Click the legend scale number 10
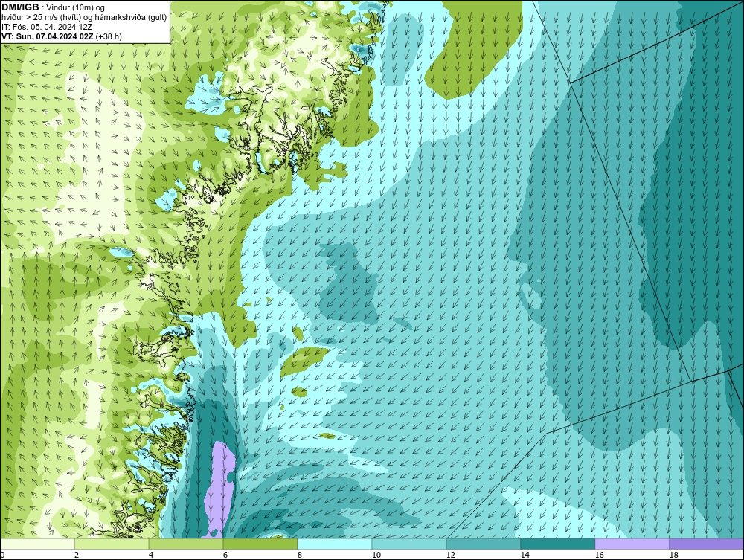 pyautogui.click(x=376, y=555)
